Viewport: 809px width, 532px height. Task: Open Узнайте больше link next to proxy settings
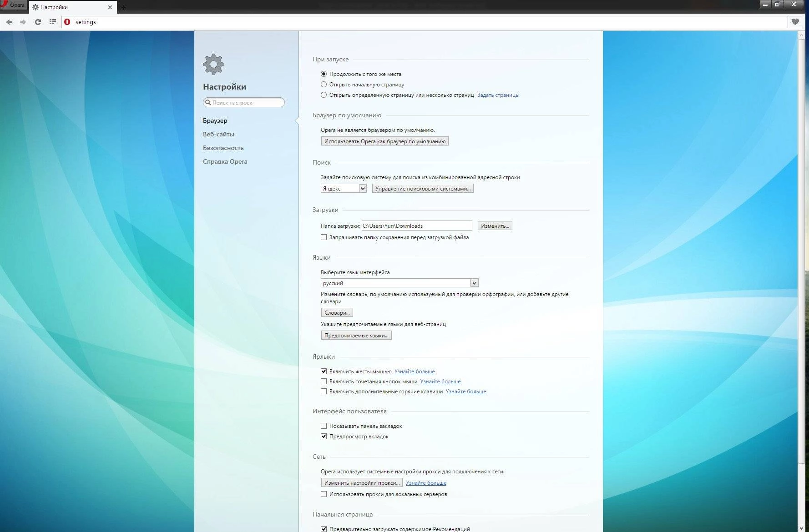click(426, 483)
